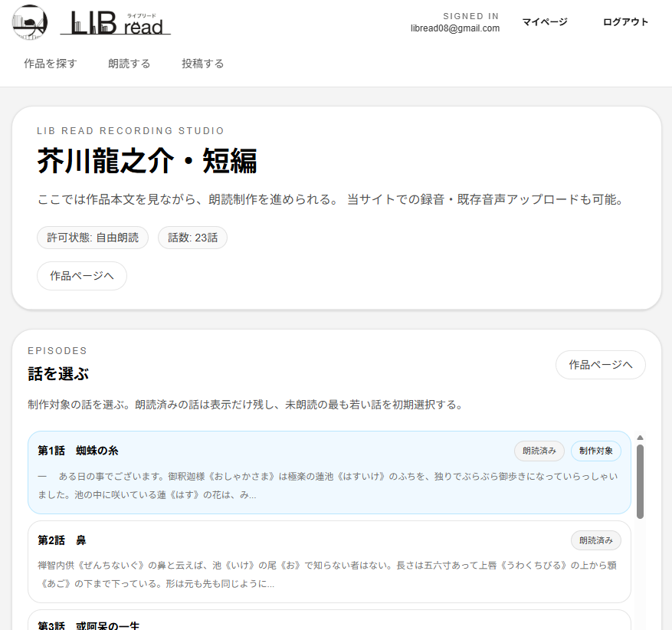This screenshot has width=672, height=630.
Task: Click the episode list scrollbar thumb
Action: click(x=640, y=482)
